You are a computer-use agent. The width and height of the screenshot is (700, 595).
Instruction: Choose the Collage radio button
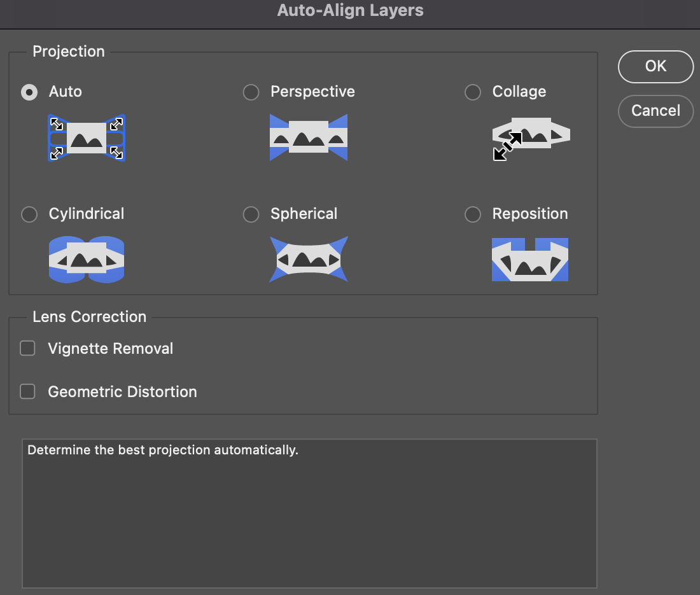point(473,92)
